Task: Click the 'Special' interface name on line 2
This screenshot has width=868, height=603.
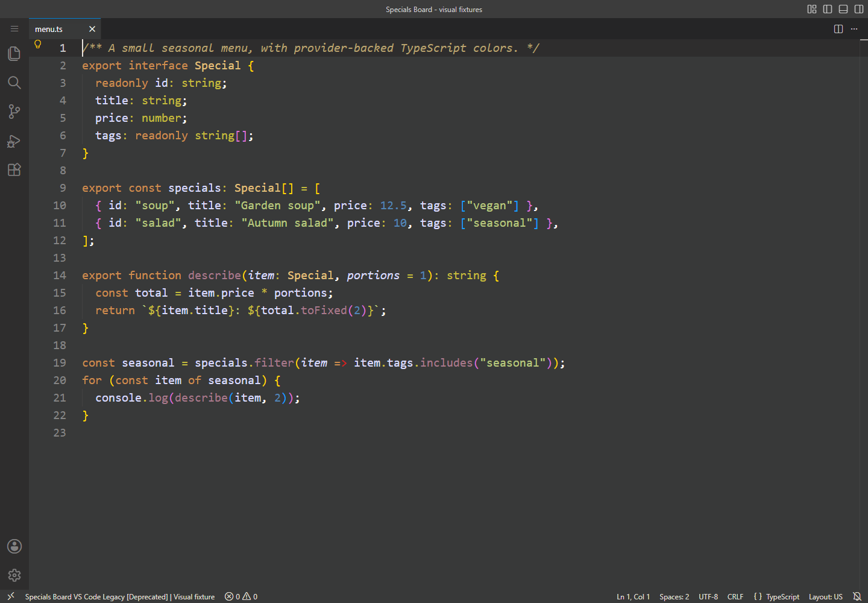Action: click(x=218, y=66)
